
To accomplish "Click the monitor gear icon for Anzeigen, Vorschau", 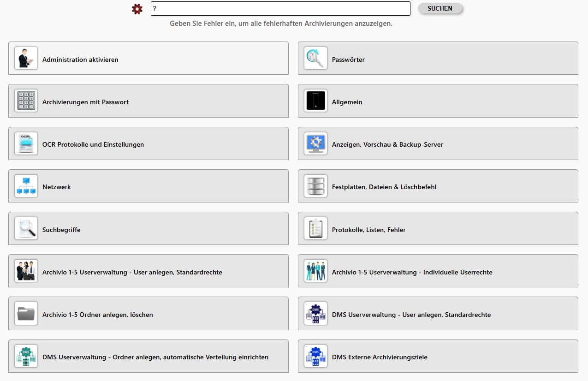I will click(x=315, y=143).
